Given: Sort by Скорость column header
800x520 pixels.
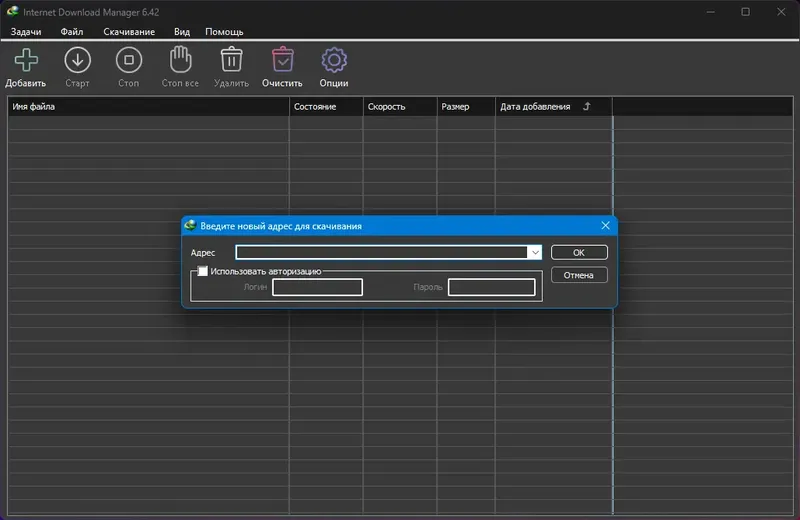Looking at the screenshot, I should (x=400, y=107).
